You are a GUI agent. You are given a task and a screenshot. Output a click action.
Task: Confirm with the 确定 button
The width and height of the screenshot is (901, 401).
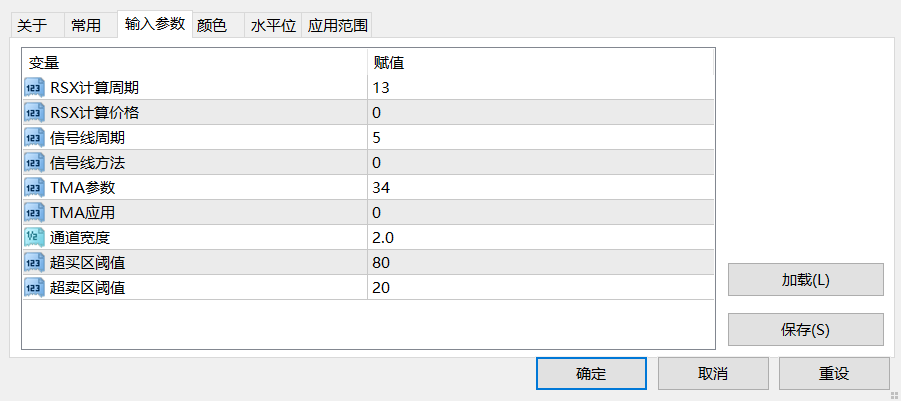(x=591, y=374)
